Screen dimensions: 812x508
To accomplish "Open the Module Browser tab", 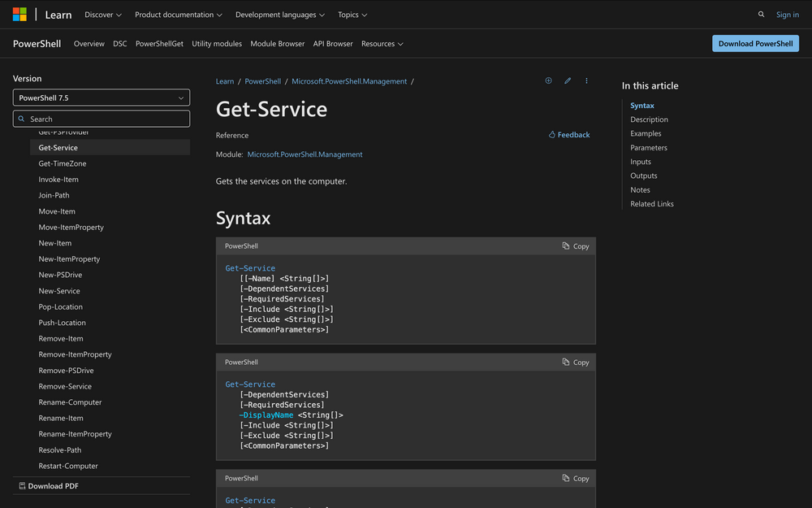I will pos(277,44).
